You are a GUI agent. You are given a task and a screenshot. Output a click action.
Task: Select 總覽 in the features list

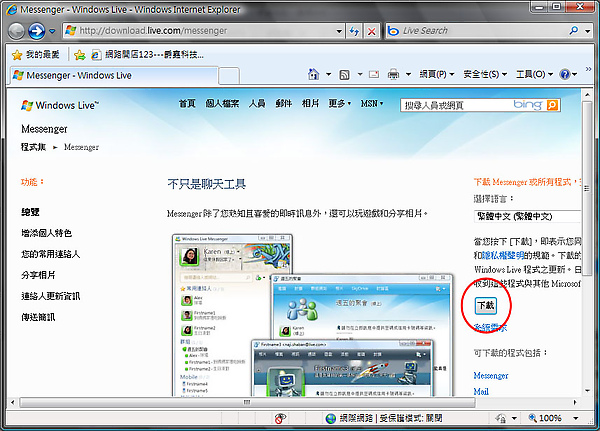(30, 212)
